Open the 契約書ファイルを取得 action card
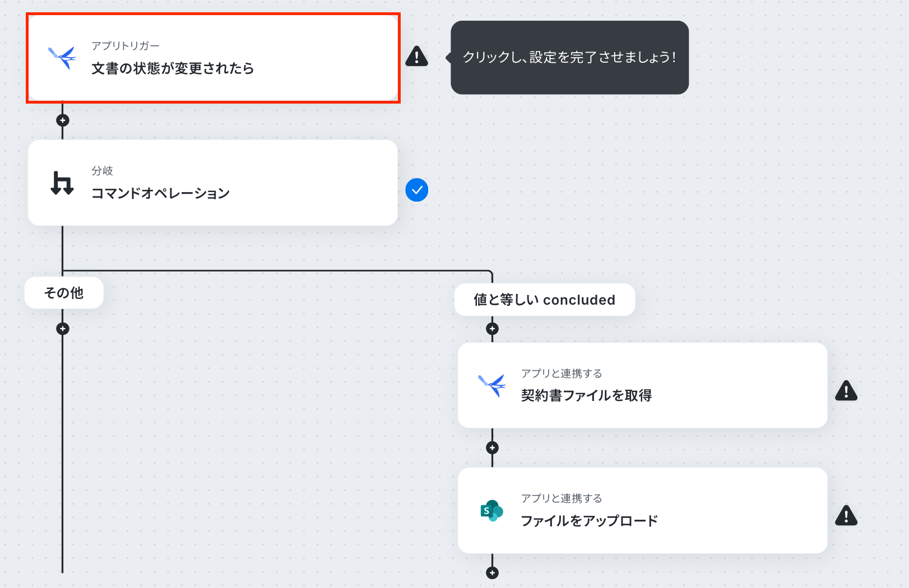The width and height of the screenshot is (909, 588). click(642, 385)
